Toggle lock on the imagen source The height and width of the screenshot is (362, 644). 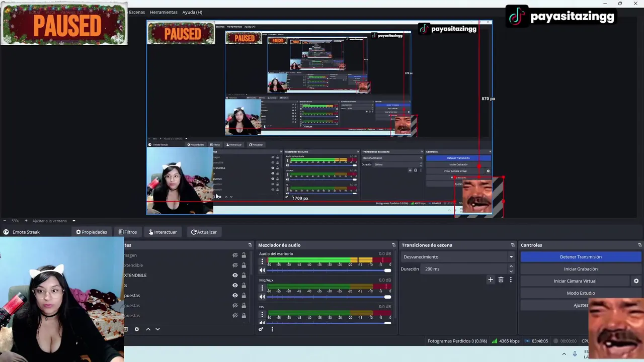244,255
